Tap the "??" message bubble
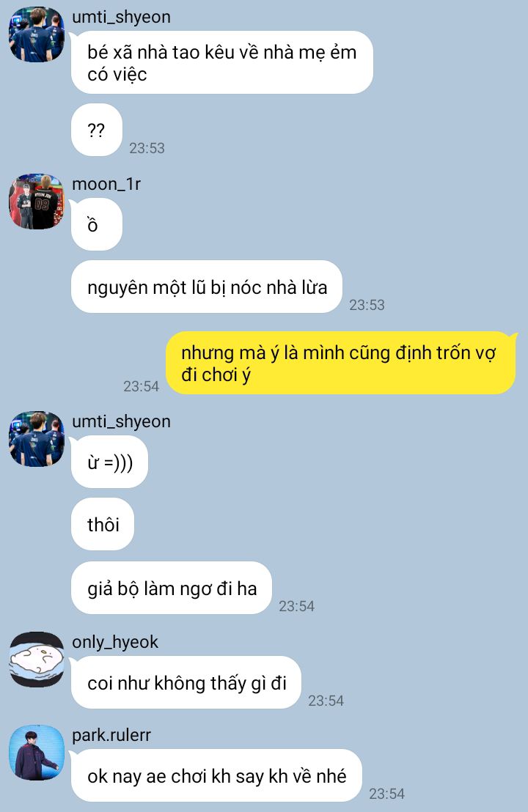Image resolution: width=528 pixels, height=812 pixels. pyautogui.click(x=96, y=130)
